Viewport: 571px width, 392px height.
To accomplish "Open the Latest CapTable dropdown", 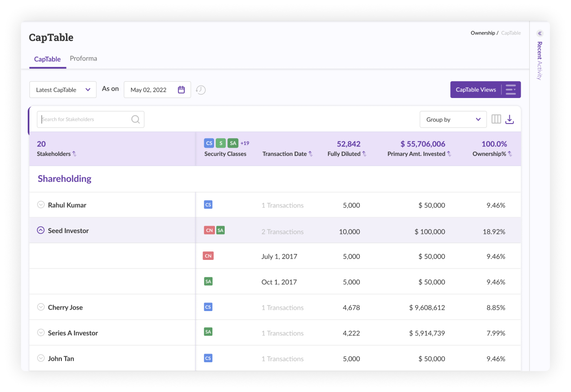I will point(63,89).
